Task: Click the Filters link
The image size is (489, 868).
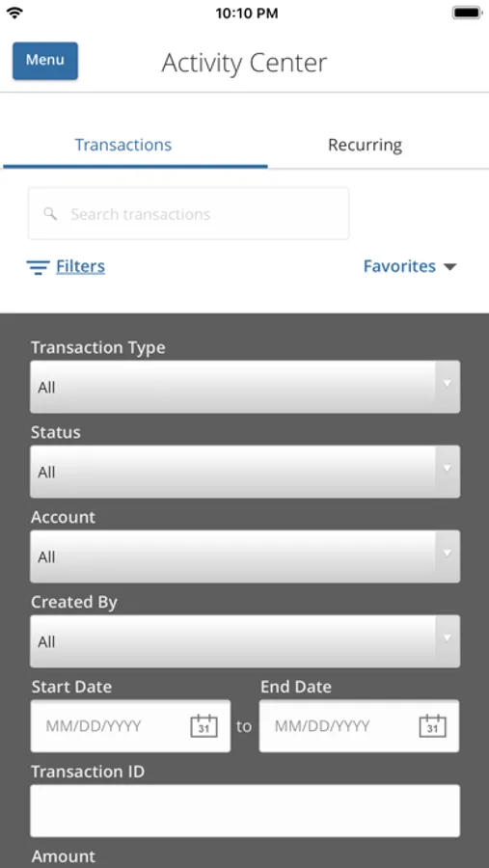Action: pos(80,266)
